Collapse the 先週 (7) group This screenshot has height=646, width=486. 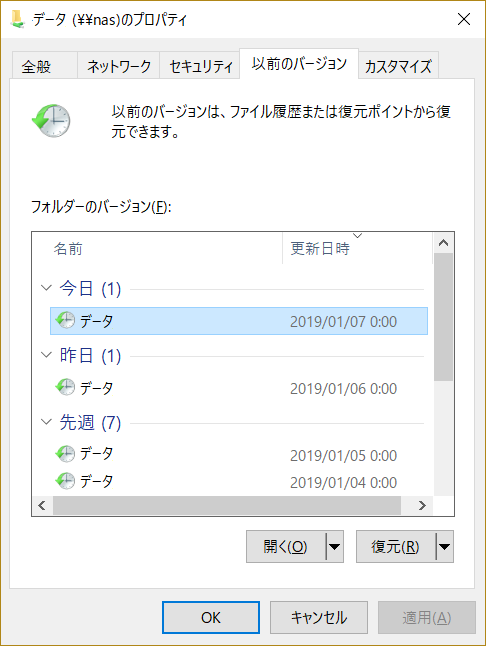click(47, 421)
